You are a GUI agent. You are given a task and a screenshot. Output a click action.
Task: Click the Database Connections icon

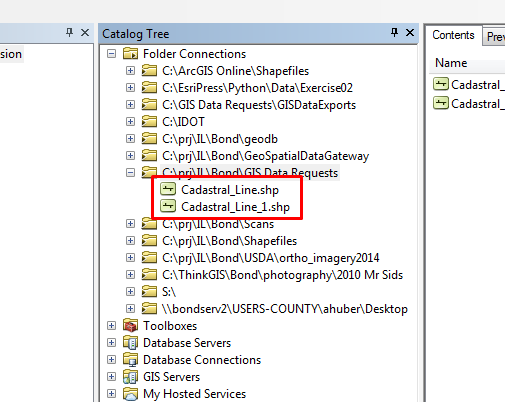[130, 359]
